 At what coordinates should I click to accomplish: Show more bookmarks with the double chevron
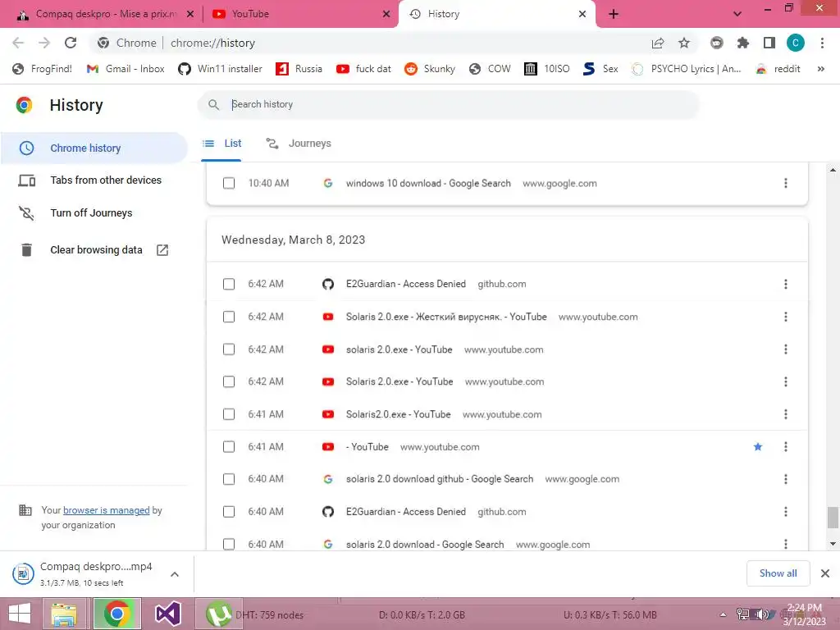(x=820, y=69)
